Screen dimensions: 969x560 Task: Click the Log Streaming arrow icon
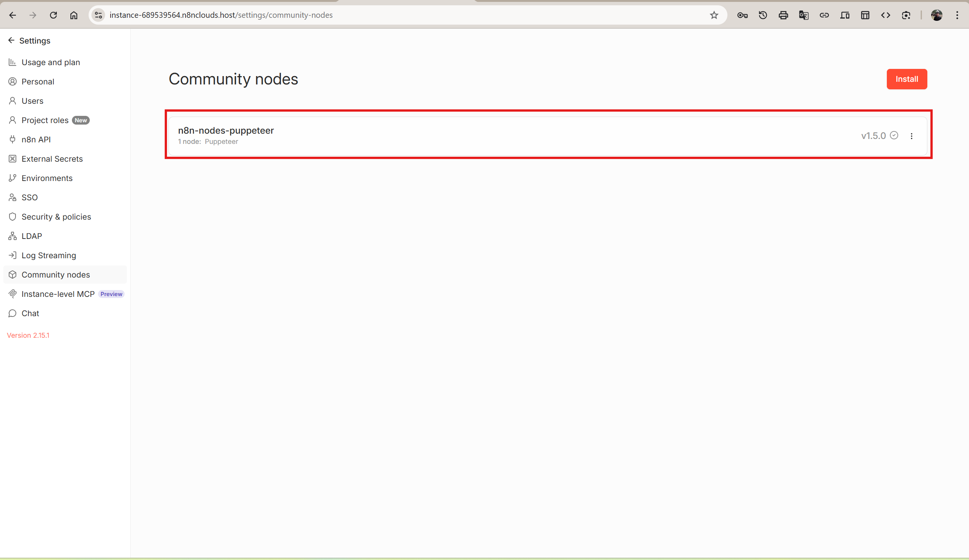[12, 255]
